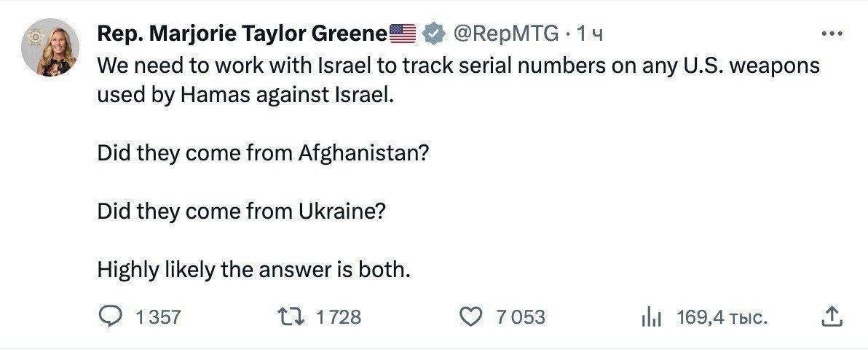Open the @RepMTG handle link
The image size is (868, 350).
[506, 34]
